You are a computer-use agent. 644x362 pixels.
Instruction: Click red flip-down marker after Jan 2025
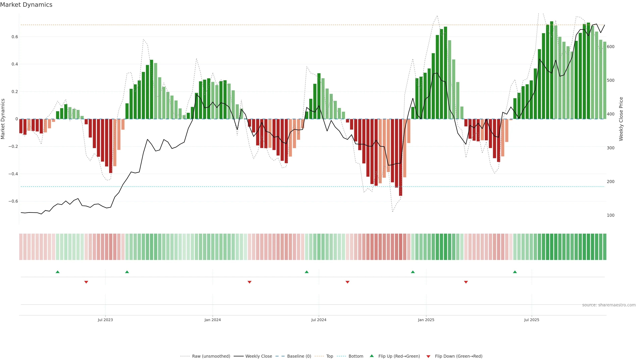pos(466,282)
